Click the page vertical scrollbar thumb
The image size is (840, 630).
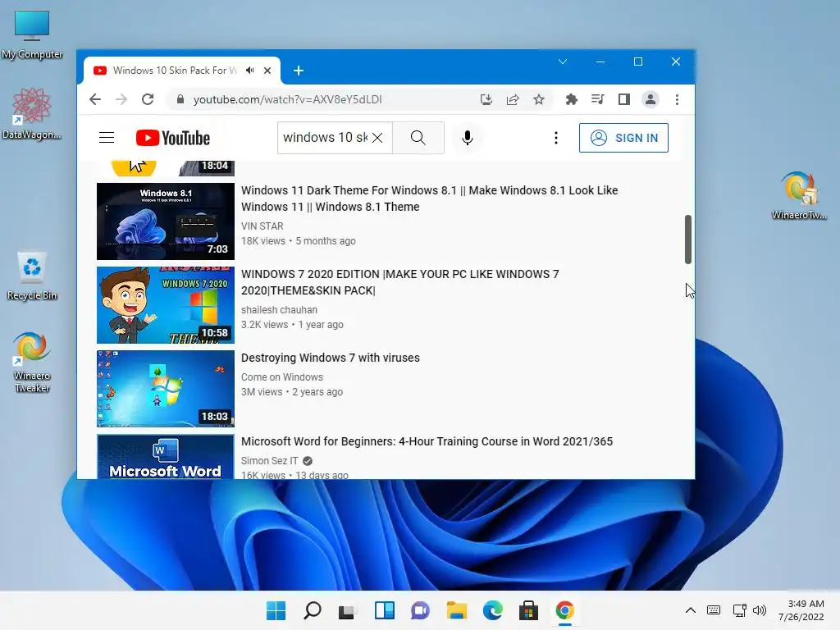[x=688, y=240]
